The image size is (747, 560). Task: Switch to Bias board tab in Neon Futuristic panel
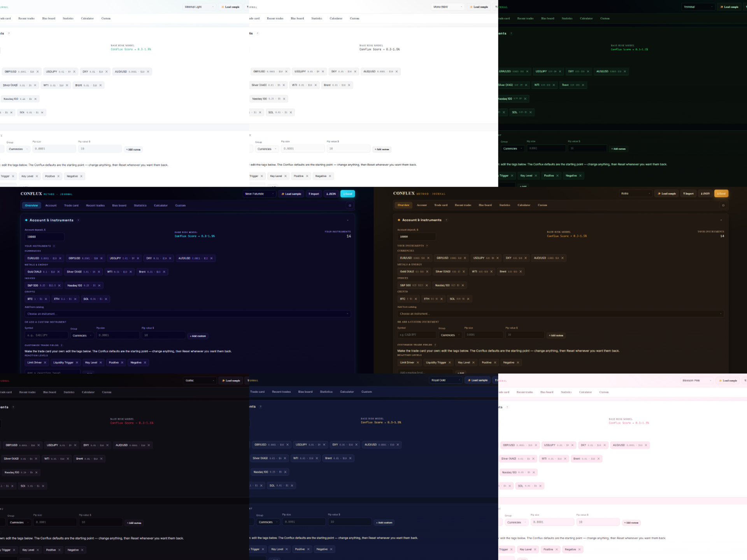[x=119, y=205]
